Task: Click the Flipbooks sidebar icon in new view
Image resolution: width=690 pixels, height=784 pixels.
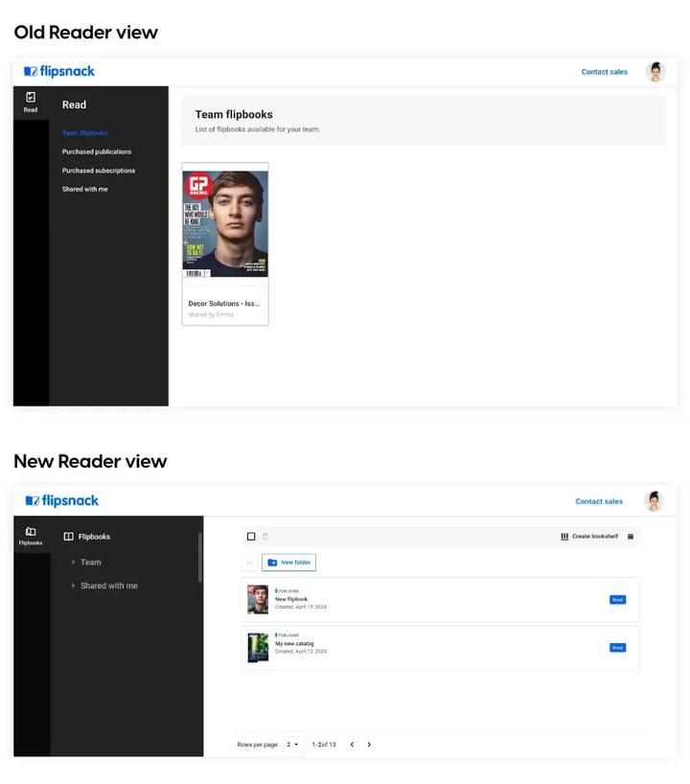Action: pyautogui.click(x=31, y=536)
